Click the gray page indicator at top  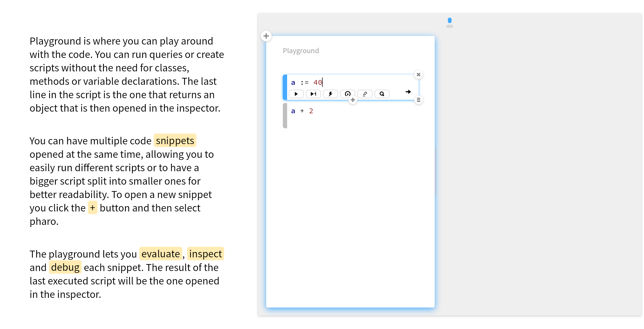(x=450, y=26)
